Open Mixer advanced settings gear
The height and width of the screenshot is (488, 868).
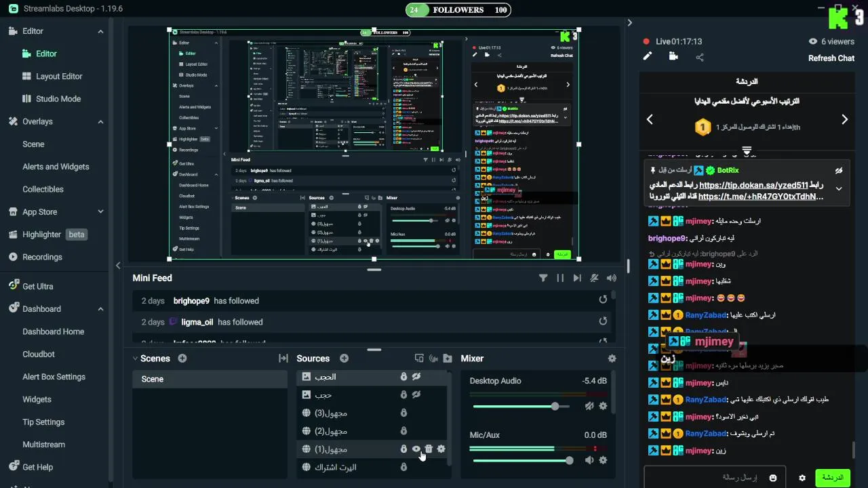point(612,359)
